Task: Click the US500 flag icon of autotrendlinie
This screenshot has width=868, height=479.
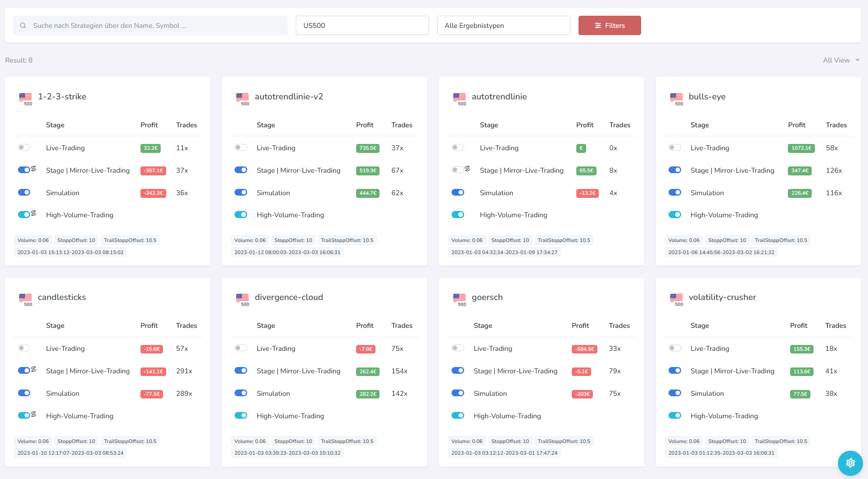Action: (460, 99)
